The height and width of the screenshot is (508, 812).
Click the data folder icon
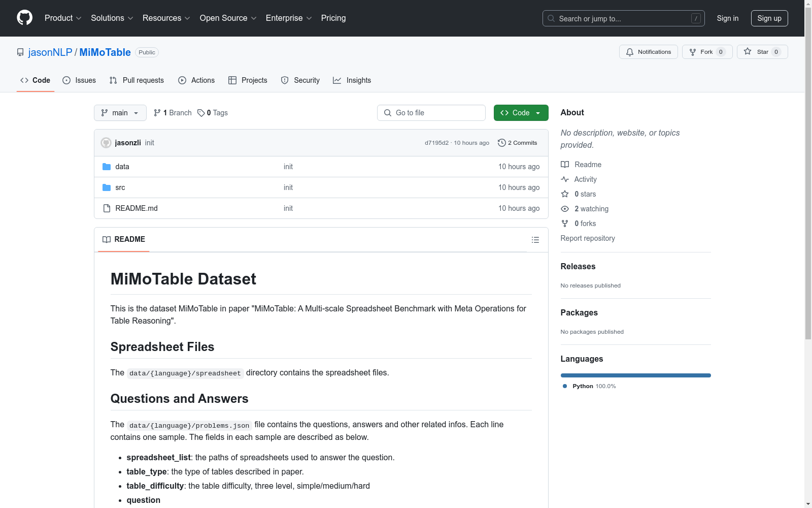pos(107,167)
